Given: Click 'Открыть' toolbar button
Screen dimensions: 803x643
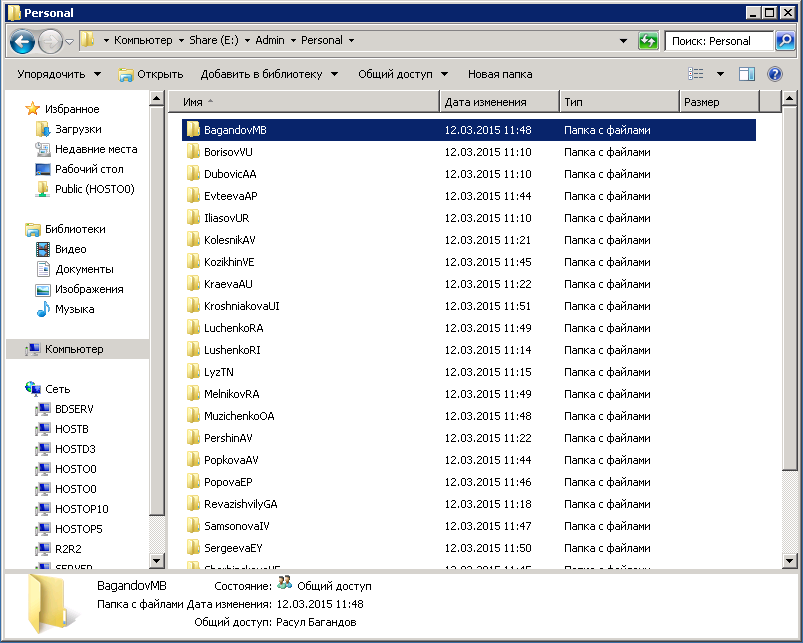Looking at the screenshot, I should pyautogui.click(x=151, y=74).
